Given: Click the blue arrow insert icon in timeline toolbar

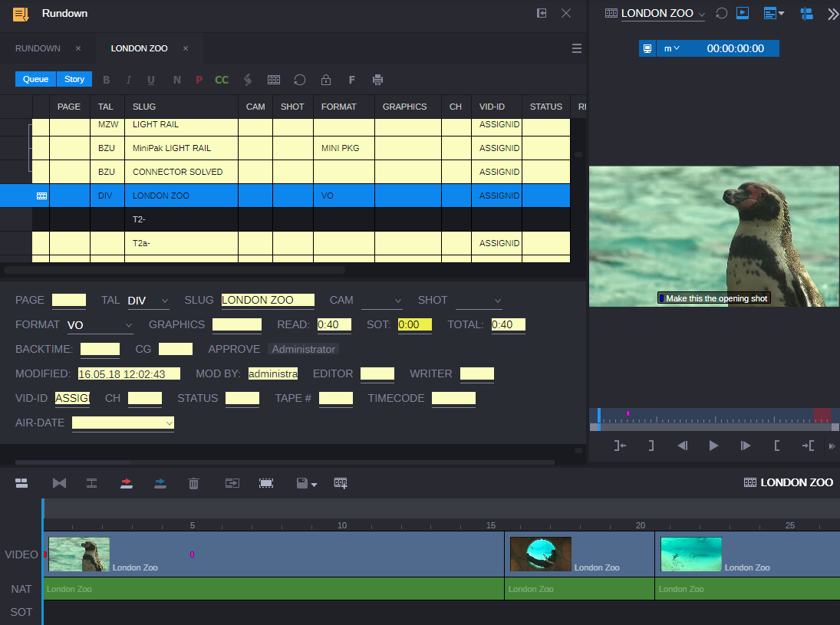Looking at the screenshot, I should click(160, 483).
